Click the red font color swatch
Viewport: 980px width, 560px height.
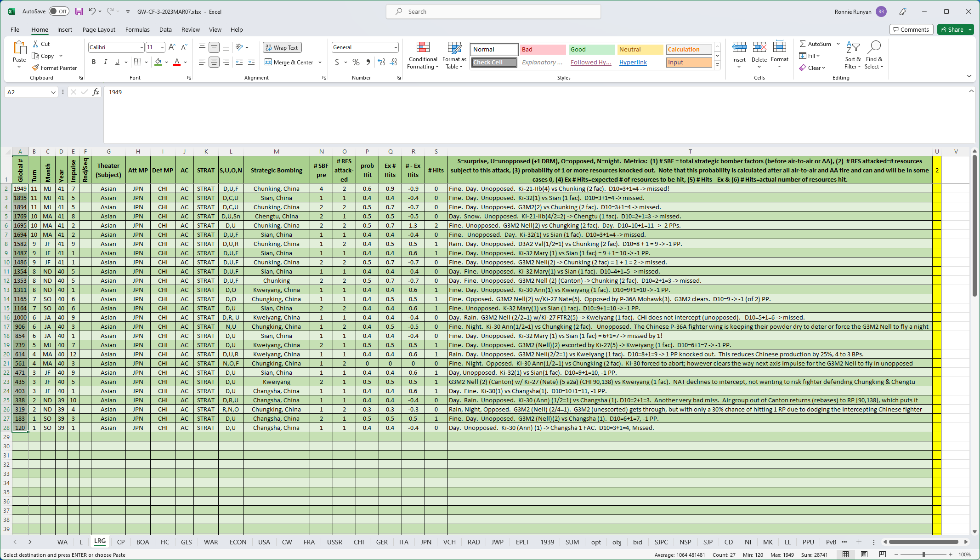177,62
